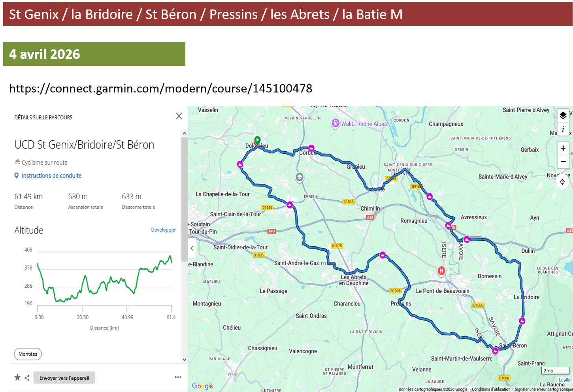Open the three-dot more options menu
Screen dimensions: 573x392
(178, 377)
